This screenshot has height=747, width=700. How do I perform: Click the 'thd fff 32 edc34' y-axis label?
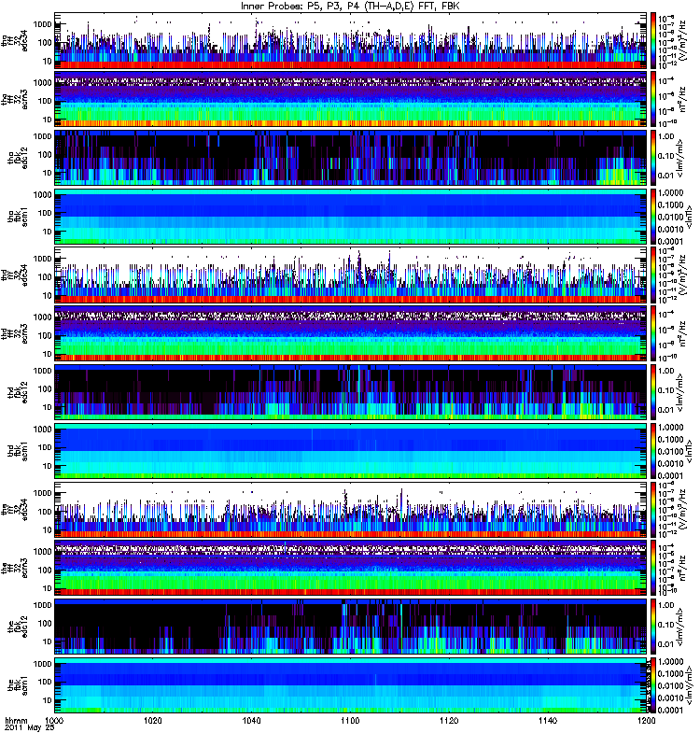tap(14, 275)
